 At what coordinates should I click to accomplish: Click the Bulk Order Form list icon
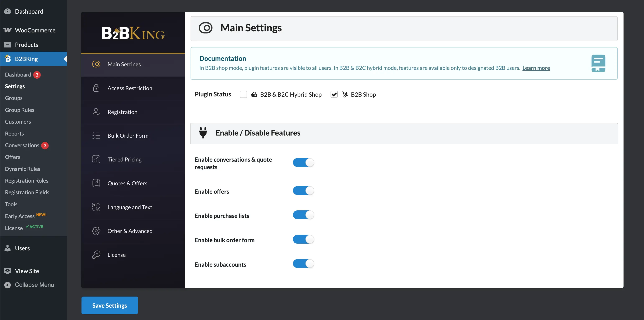pos(96,136)
